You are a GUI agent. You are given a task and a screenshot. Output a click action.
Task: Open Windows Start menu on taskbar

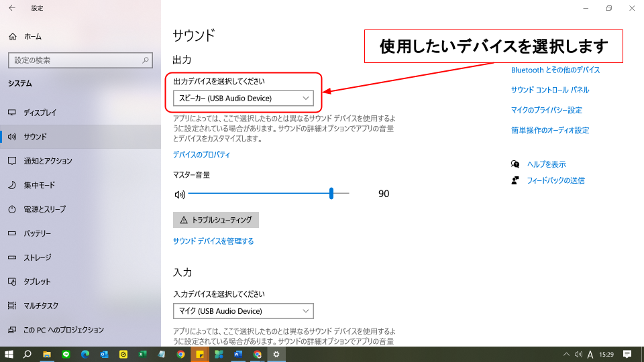click(x=9, y=354)
